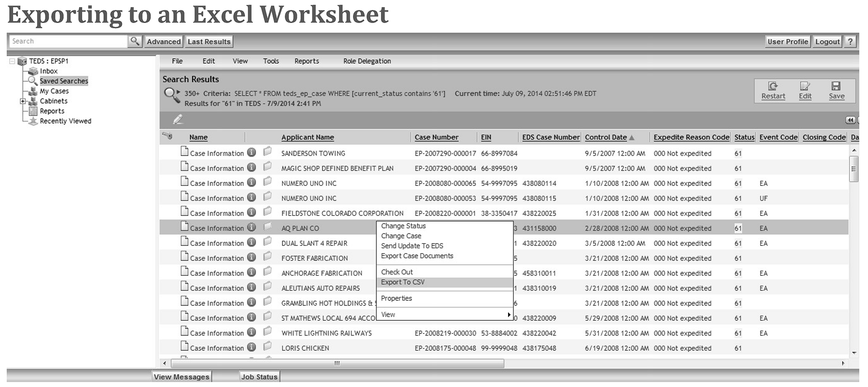
Task: Open the Tools menu
Action: (x=271, y=61)
